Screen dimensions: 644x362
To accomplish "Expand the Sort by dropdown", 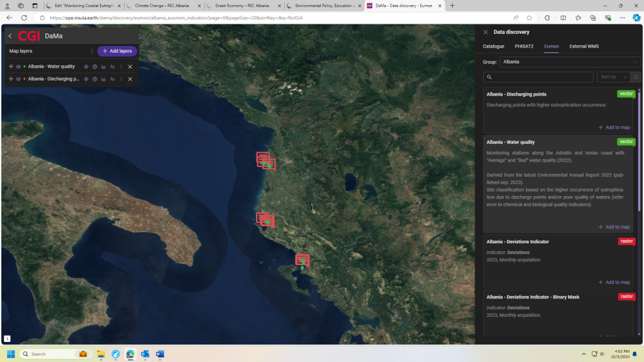I will tap(613, 77).
